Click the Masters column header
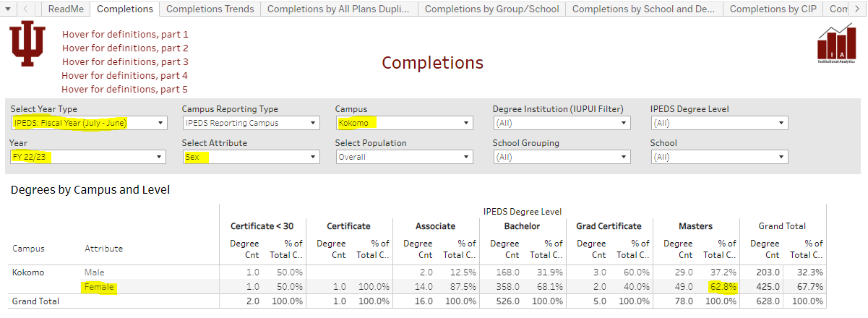This screenshot has height=318, width=868. 695,226
